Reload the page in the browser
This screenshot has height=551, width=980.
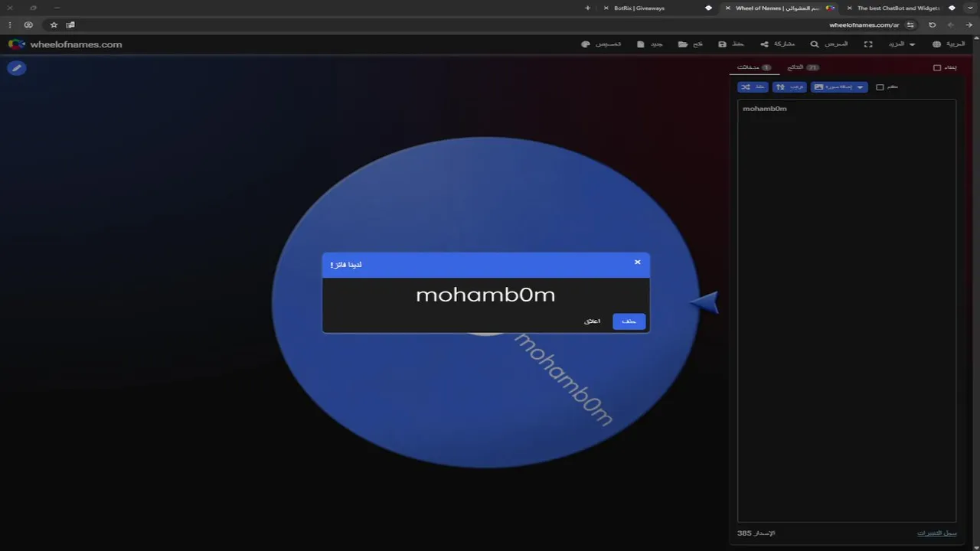(933, 24)
